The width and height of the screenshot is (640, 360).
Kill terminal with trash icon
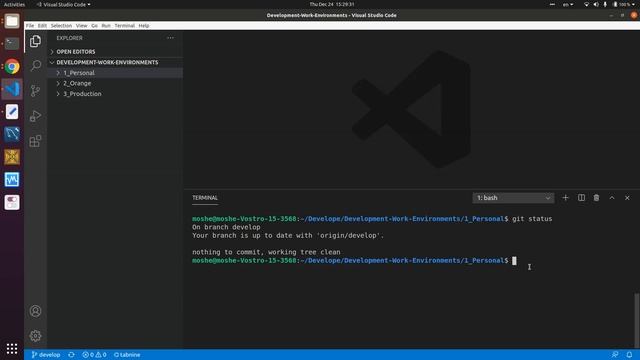(x=596, y=198)
